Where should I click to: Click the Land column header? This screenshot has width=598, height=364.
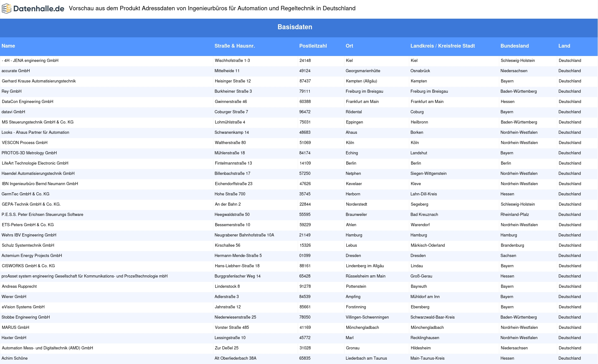[x=564, y=46]
